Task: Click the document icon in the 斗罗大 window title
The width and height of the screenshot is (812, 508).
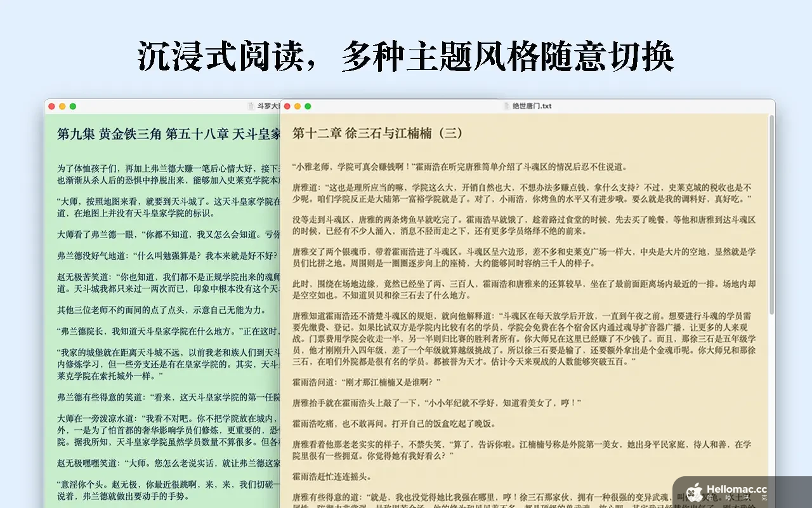Action: click(x=251, y=107)
